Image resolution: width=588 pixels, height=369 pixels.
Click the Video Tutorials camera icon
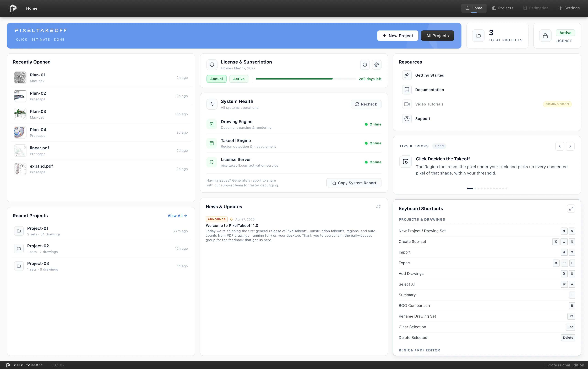(x=407, y=104)
